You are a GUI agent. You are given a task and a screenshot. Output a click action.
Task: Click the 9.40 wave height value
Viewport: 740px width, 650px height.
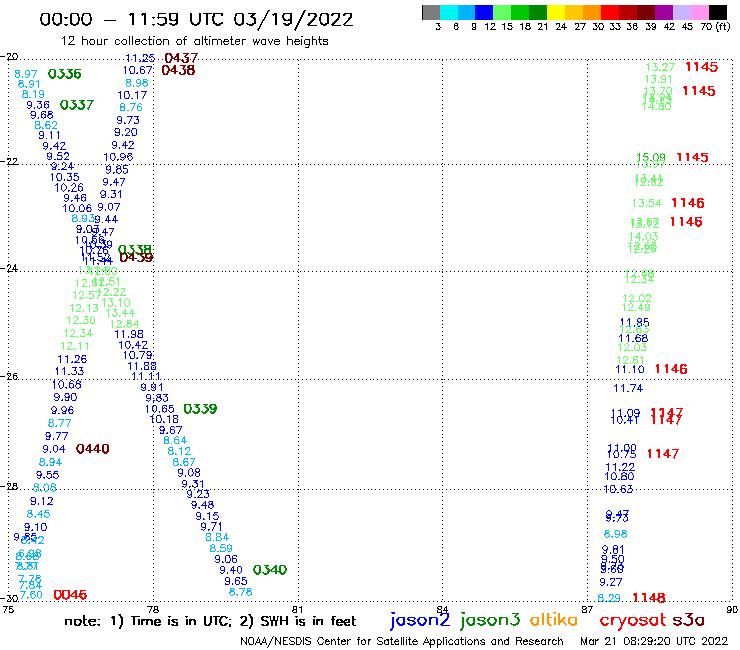pos(231,570)
